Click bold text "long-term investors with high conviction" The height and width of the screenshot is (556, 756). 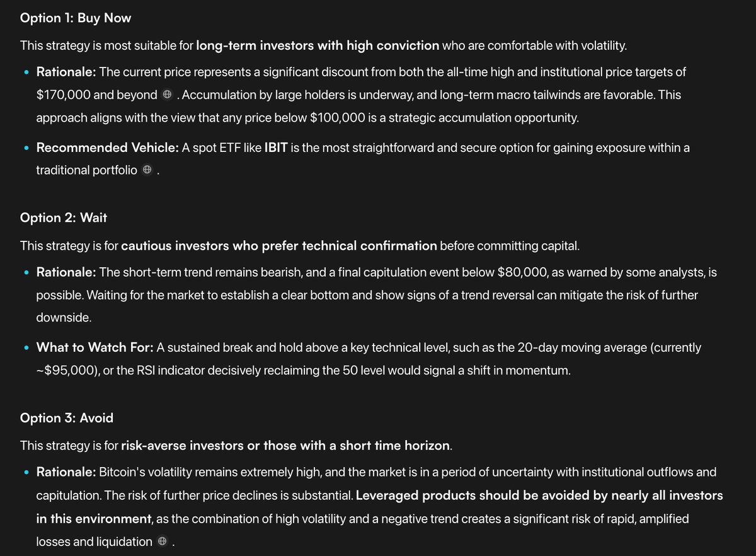(x=318, y=45)
